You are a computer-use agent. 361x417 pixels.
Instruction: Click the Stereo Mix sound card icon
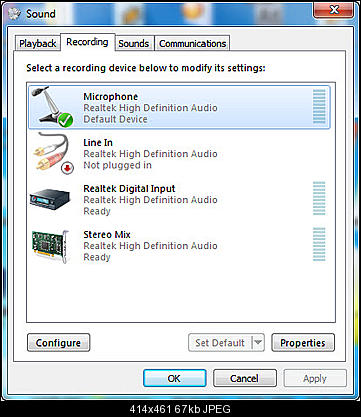tap(51, 246)
